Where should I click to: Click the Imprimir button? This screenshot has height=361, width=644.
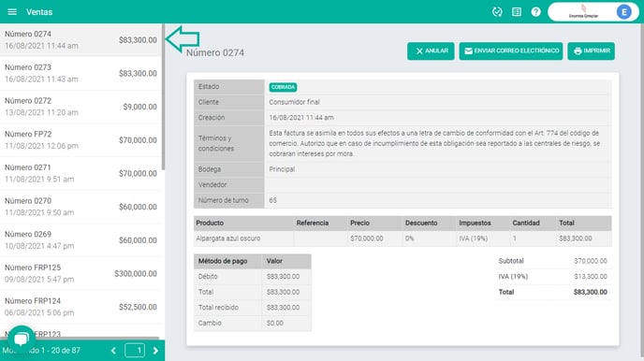click(x=591, y=51)
